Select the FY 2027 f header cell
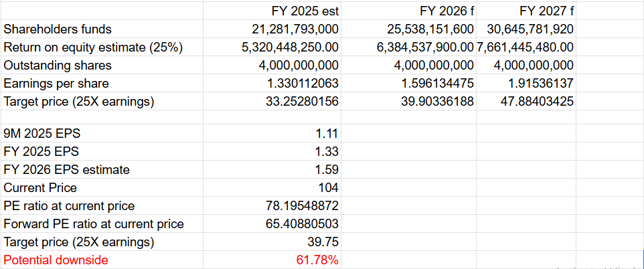This screenshot has height=269, width=644. tap(546, 11)
